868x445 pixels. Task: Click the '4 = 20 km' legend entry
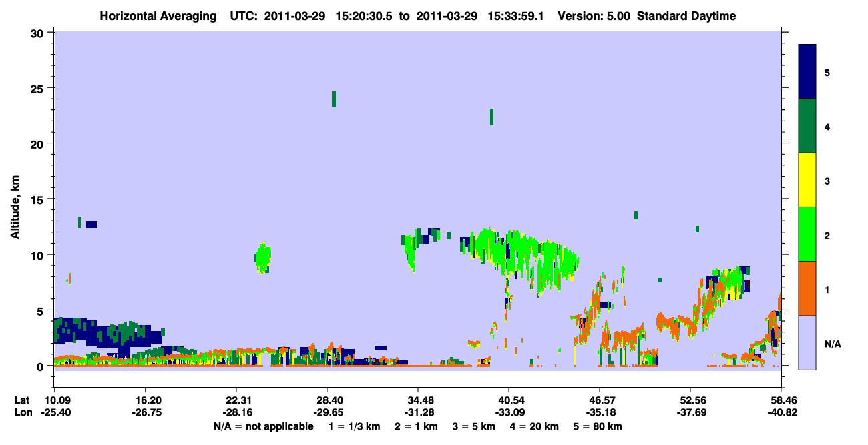point(536,426)
